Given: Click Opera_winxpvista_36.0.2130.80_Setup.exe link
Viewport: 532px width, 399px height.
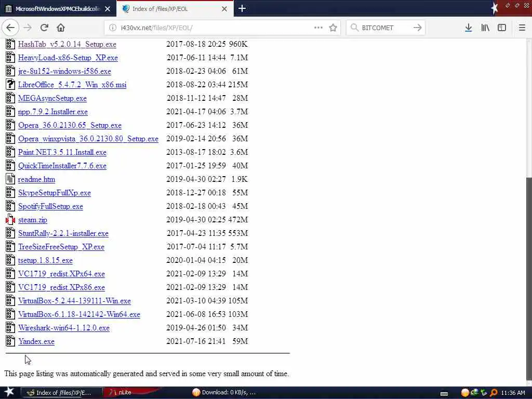Looking at the screenshot, I should [88, 139].
